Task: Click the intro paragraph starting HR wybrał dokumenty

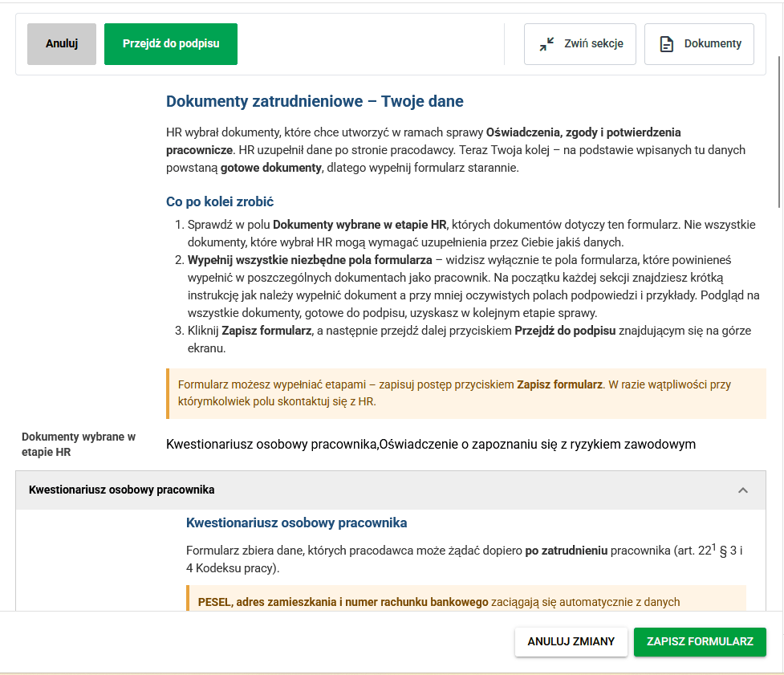Action: click(x=456, y=150)
